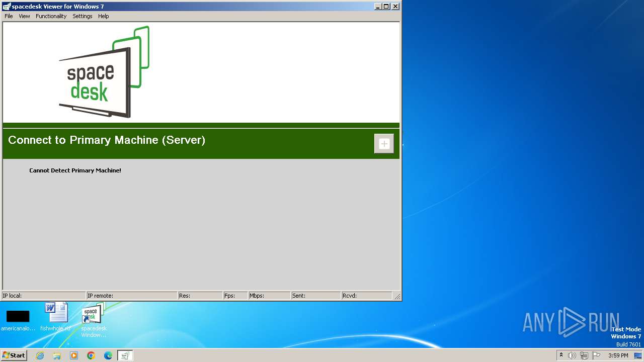
Task: Click the IP local status field
Action: point(44,296)
